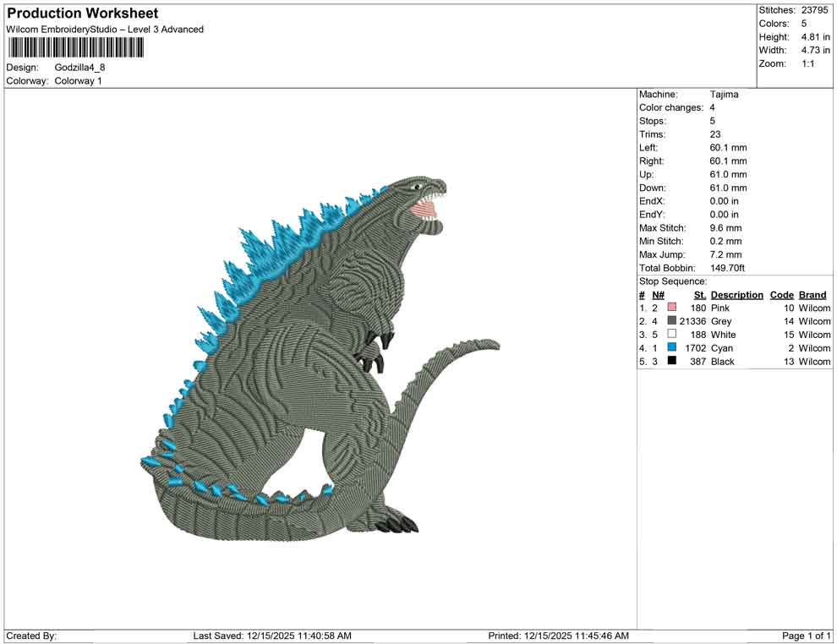Click the 'Colorway 1' value
The width and height of the screenshot is (837, 644).
pyautogui.click(x=78, y=80)
